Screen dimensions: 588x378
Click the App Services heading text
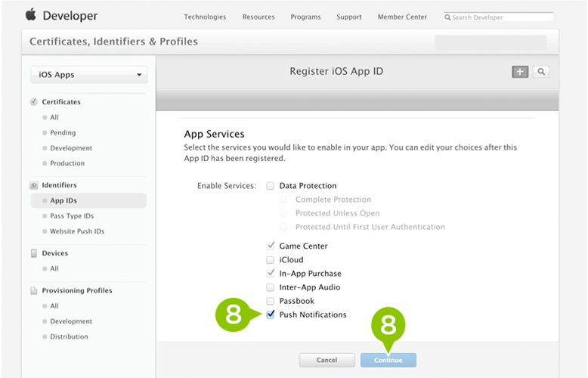pyautogui.click(x=214, y=134)
